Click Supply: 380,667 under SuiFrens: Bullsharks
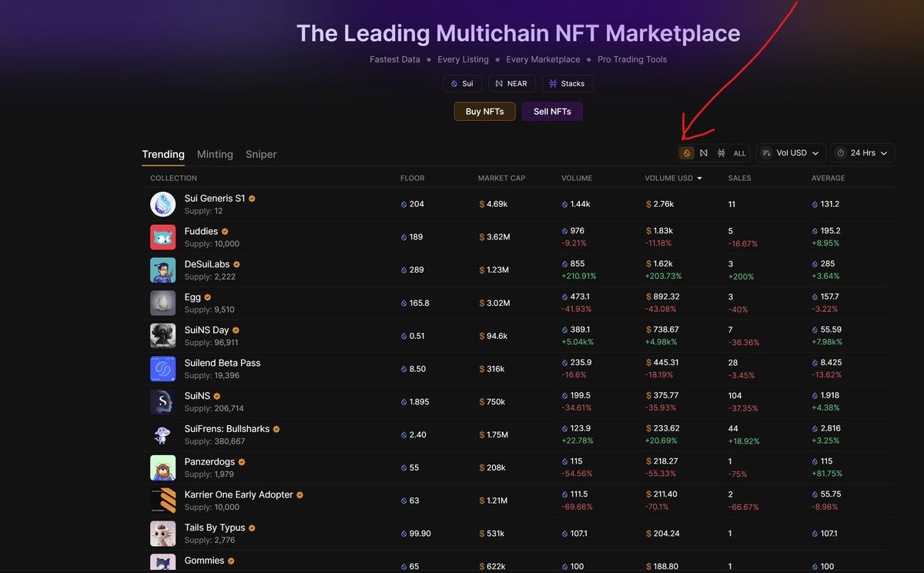 [215, 441]
